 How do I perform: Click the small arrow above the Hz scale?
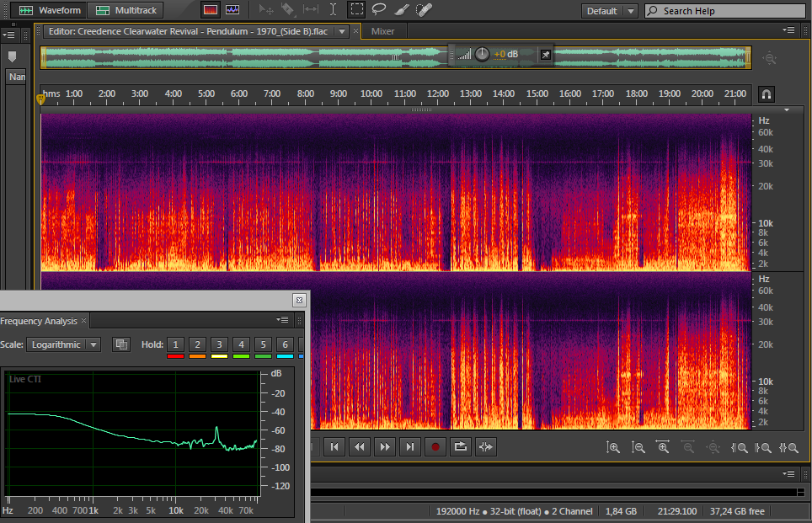[787, 109]
